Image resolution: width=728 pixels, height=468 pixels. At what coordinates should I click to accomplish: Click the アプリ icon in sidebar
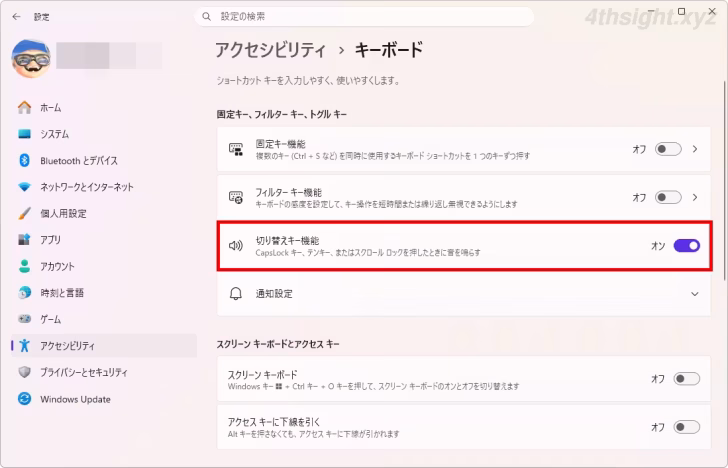(x=24, y=240)
